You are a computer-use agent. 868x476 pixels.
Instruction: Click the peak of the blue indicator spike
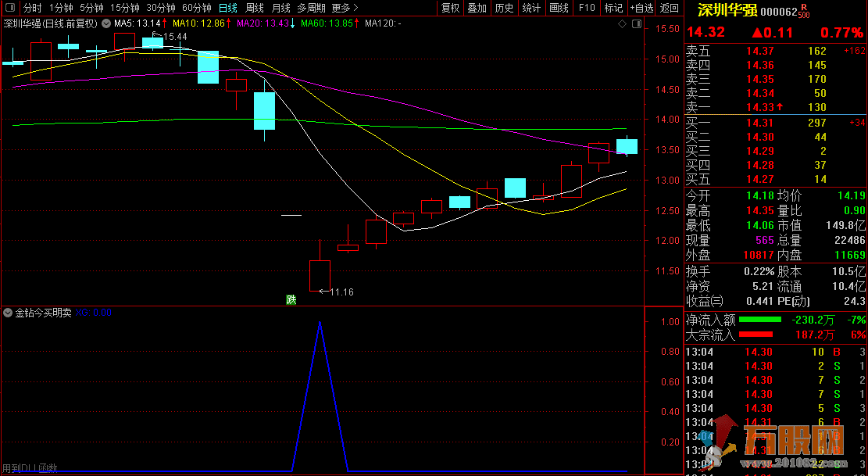pos(320,322)
